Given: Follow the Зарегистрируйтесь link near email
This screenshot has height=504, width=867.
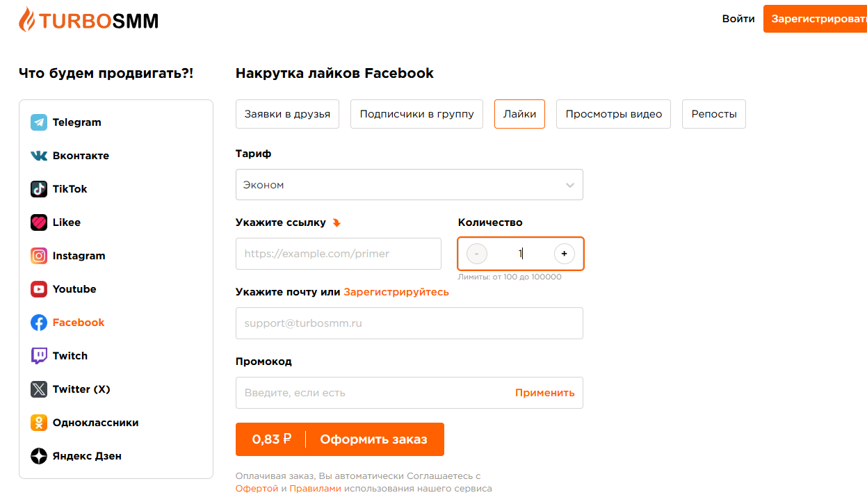Looking at the screenshot, I should point(396,292).
